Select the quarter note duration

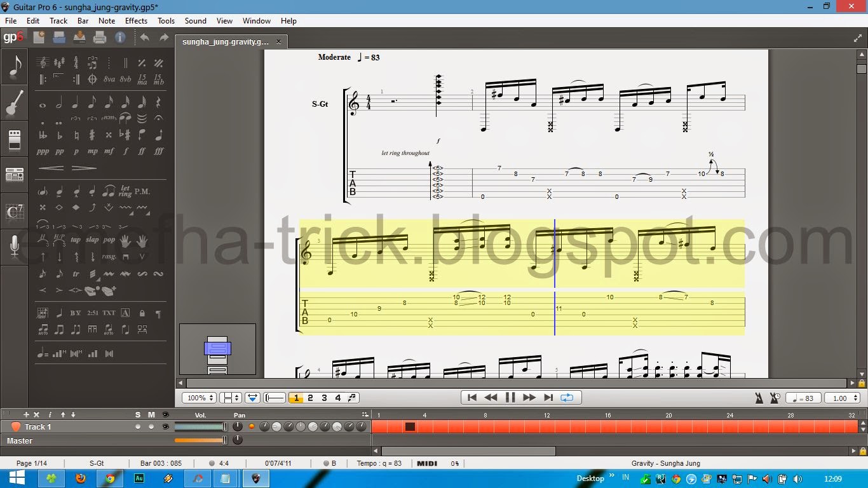coord(76,102)
